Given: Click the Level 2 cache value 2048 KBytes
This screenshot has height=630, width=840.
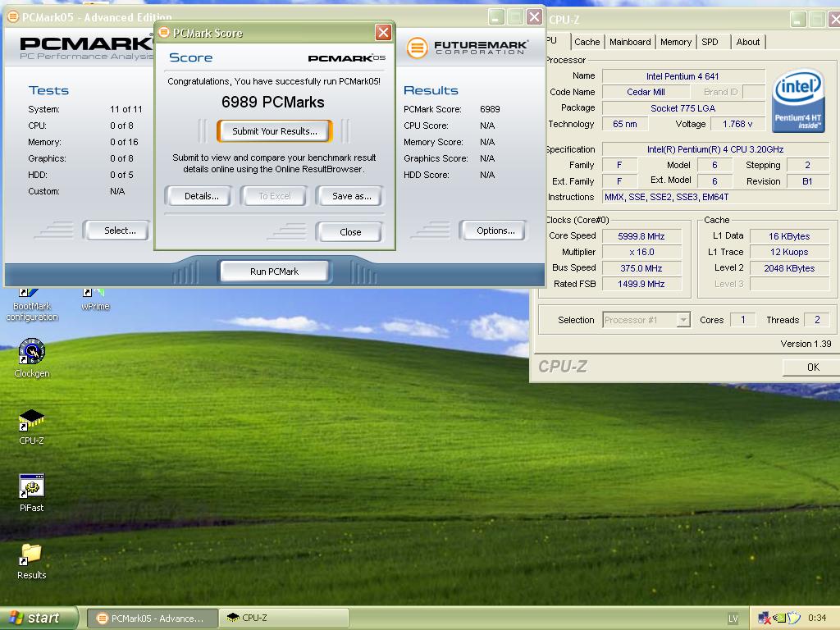Looking at the screenshot, I should click(x=789, y=268).
